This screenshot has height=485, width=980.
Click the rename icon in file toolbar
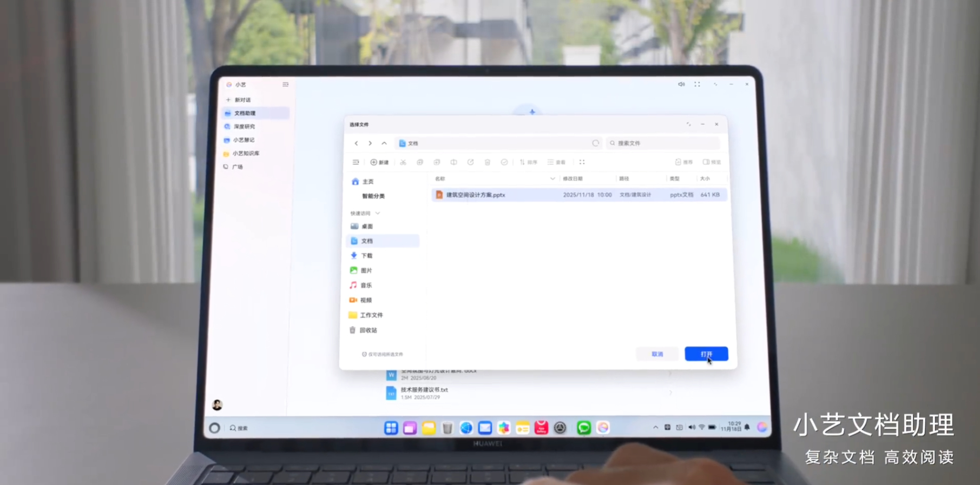tap(453, 162)
